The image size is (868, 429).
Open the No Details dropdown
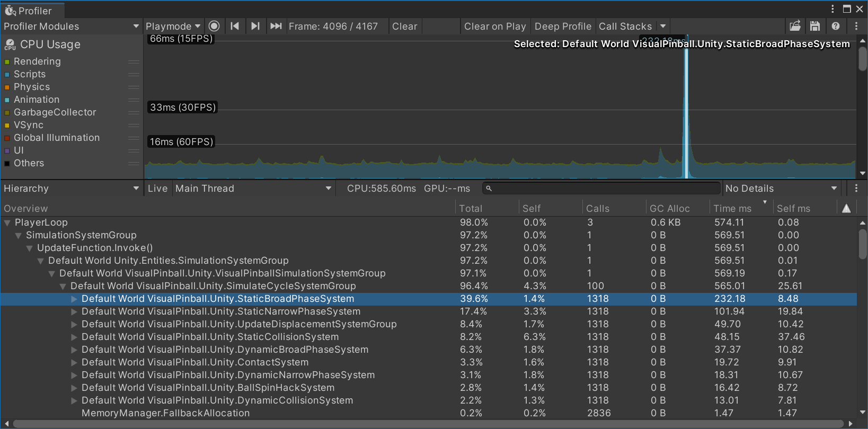(x=781, y=188)
